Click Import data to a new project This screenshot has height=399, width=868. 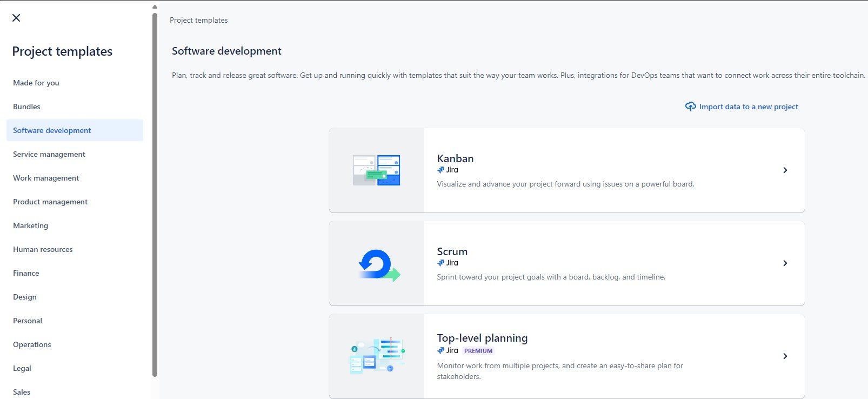[x=748, y=107]
